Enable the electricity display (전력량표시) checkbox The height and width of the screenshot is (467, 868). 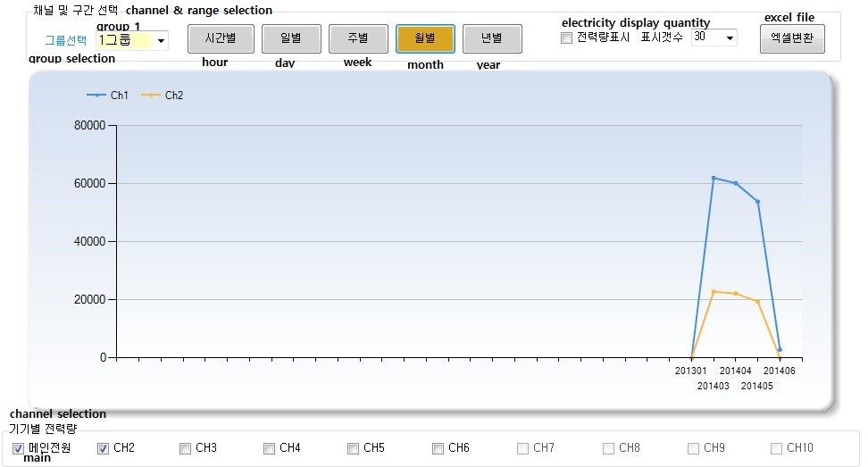click(566, 38)
